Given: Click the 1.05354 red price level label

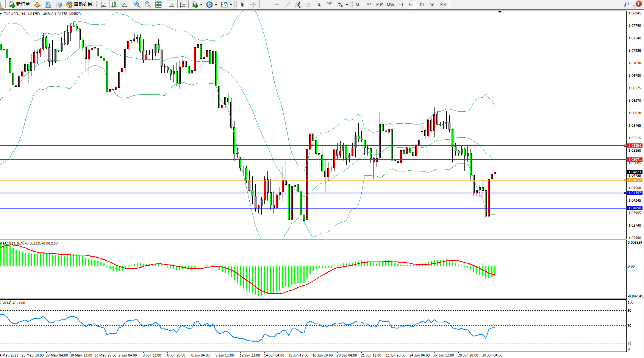Looking at the screenshot, I should pyautogui.click(x=635, y=146).
